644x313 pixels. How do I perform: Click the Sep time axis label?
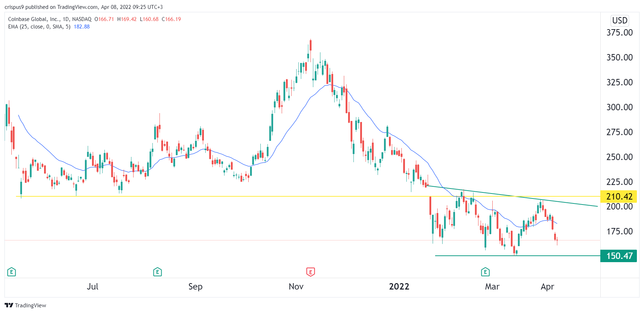click(x=195, y=287)
